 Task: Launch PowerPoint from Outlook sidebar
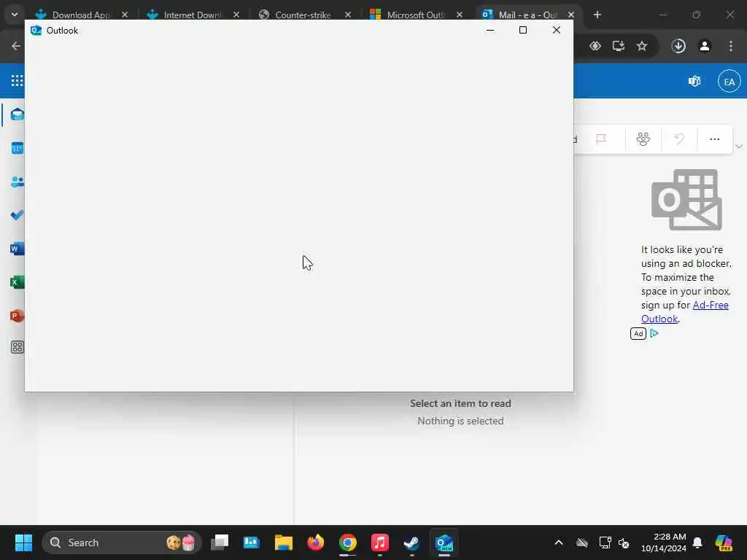[18, 316]
